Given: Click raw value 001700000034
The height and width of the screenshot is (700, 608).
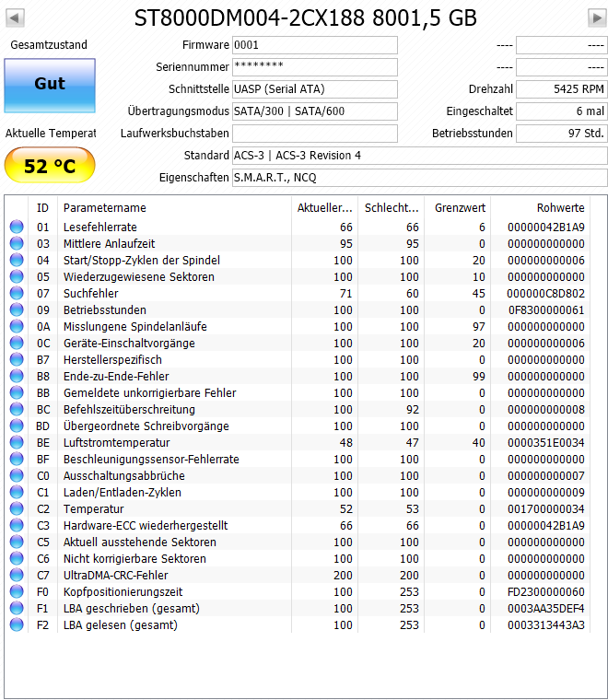Looking at the screenshot, I should pyautogui.click(x=546, y=509).
